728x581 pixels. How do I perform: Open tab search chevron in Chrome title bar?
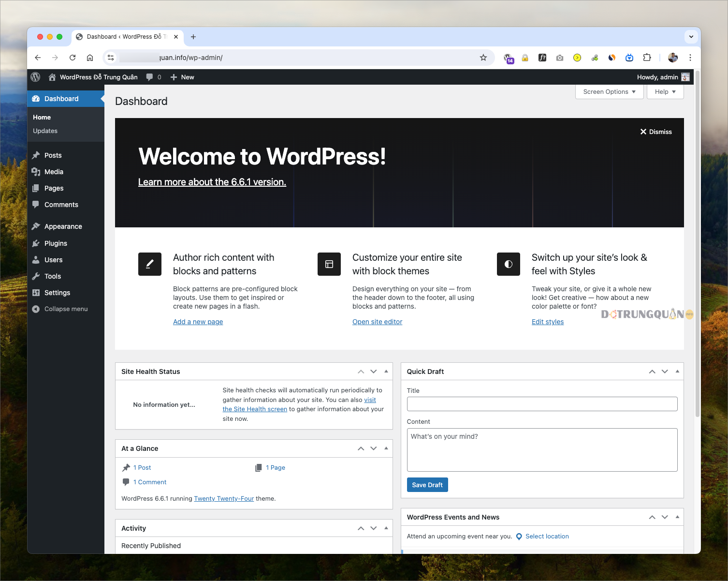(x=691, y=37)
